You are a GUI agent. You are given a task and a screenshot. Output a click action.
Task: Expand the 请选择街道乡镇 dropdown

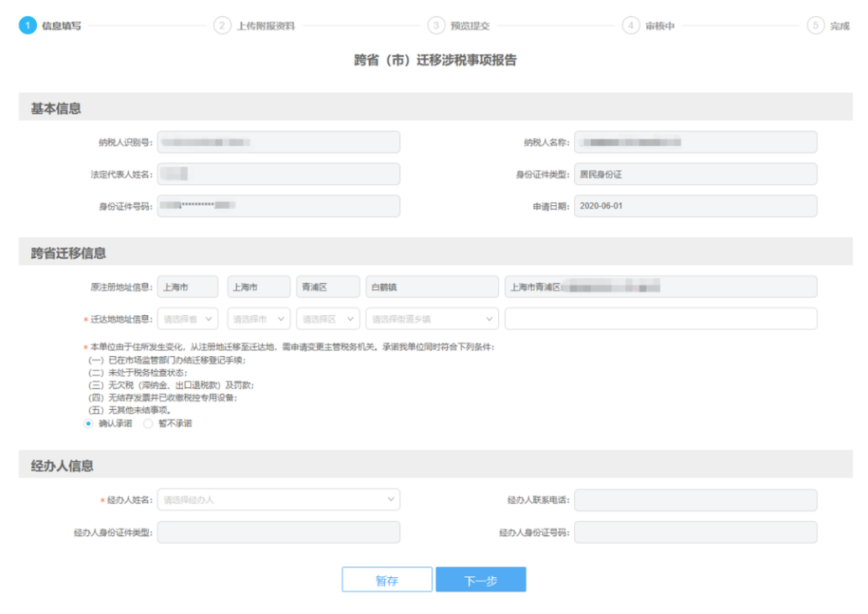431,319
